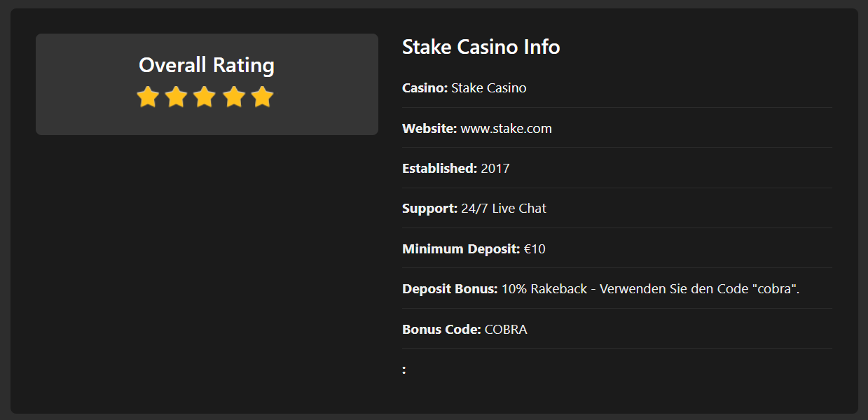Open the www.stake.com website text

506,129
